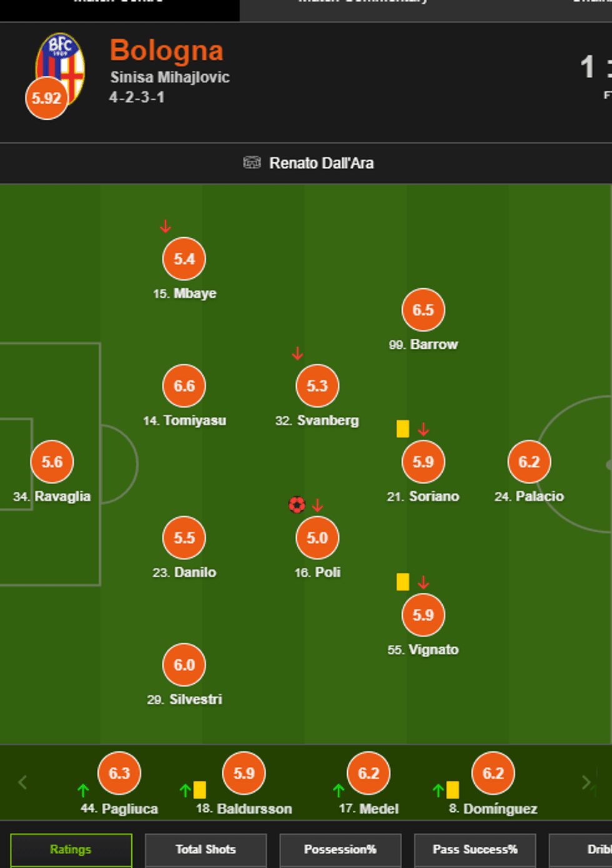Click the green sub-on arrow beside Pagliuca
The width and height of the screenshot is (612, 868).
[83, 791]
